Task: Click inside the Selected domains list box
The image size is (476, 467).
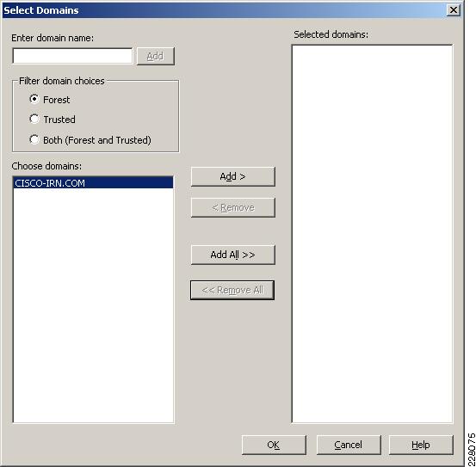Action: tap(372, 234)
